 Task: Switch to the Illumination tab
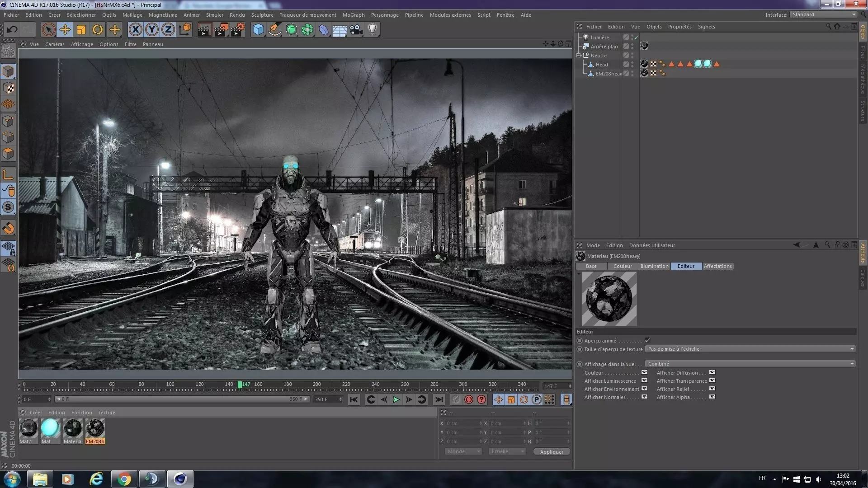[654, 267]
